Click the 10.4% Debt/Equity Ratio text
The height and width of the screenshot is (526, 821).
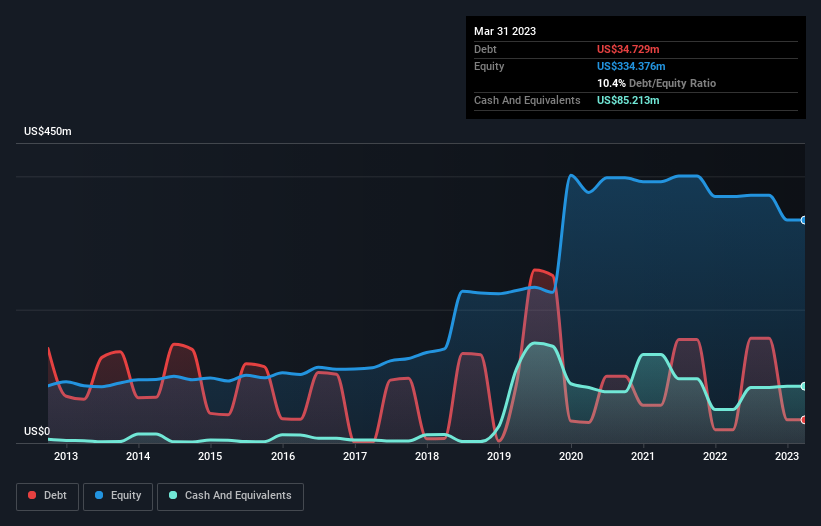point(657,83)
